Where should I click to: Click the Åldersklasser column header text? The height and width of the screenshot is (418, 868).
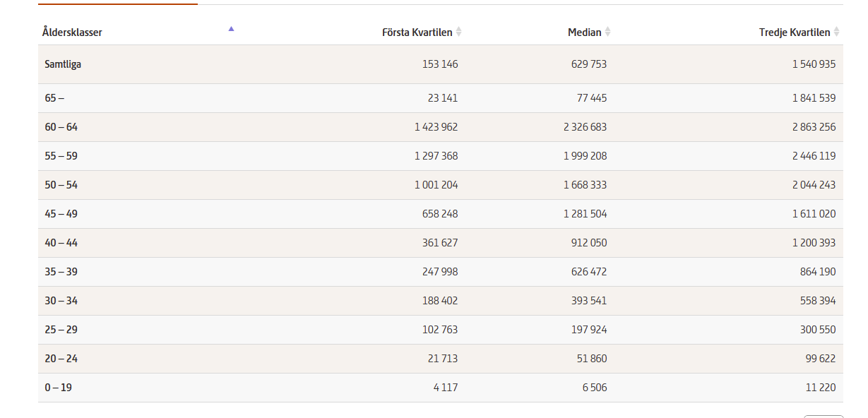point(72,32)
